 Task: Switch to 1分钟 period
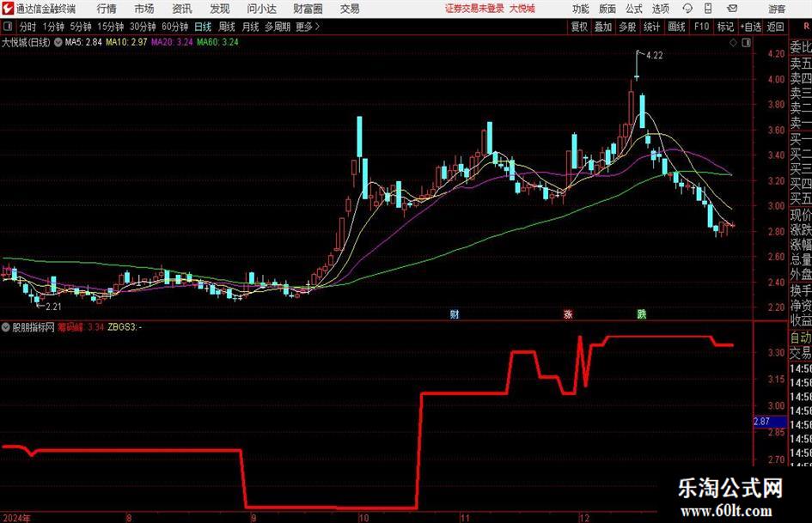click(x=53, y=27)
